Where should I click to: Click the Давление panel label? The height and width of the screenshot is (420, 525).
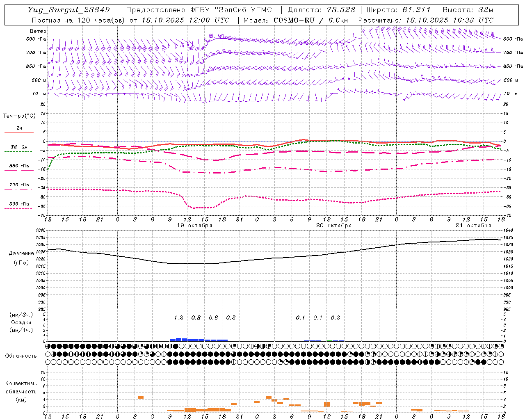coord(21,253)
